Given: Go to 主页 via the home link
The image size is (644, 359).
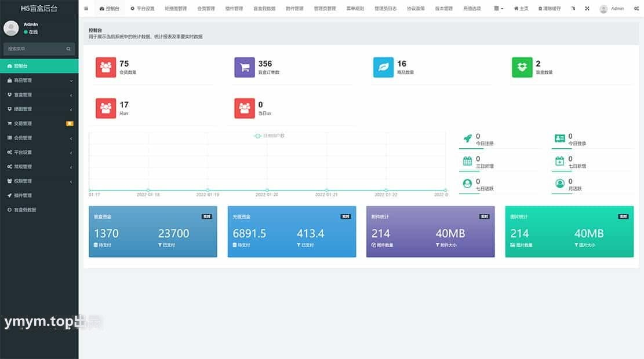Looking at the screenshot, I should tap(521, 8).
